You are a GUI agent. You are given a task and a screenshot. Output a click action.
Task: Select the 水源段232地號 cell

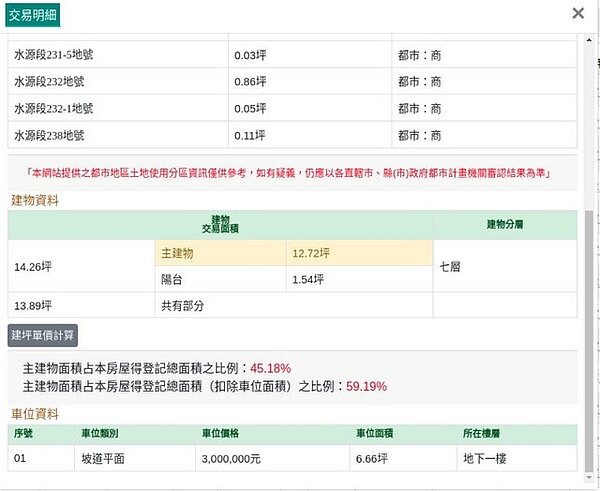118,82
